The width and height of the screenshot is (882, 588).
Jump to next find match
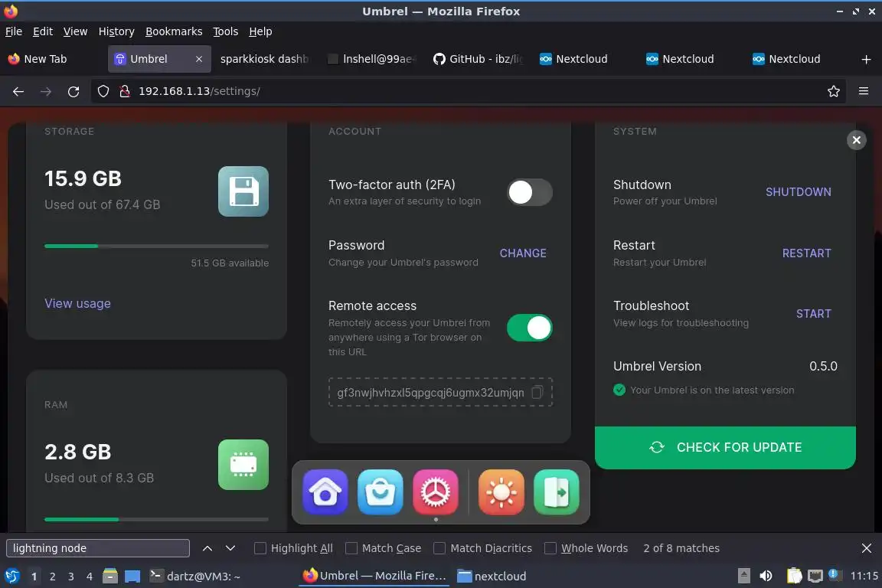coord(230,548)
